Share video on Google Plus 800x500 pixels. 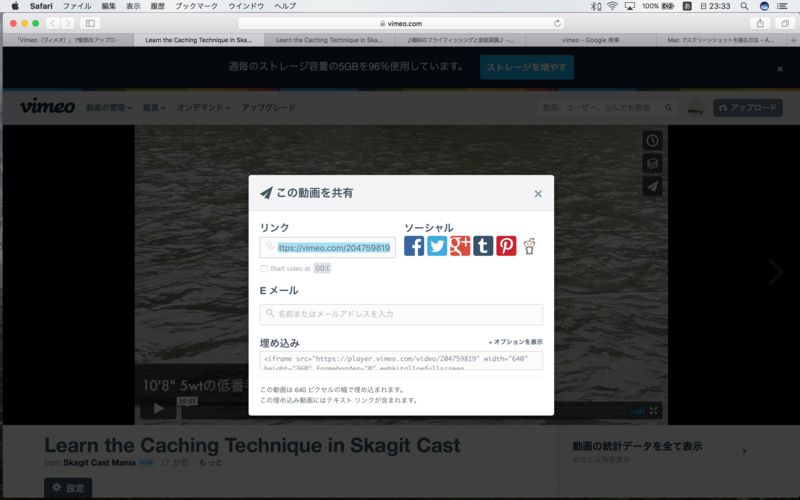tap(460, 246)
